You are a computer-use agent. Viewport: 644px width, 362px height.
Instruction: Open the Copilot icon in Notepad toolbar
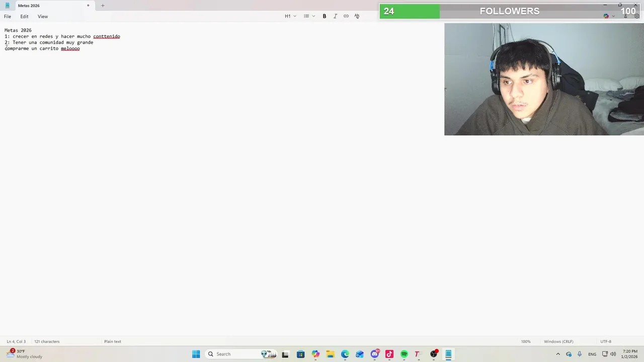tap(606, 16)
